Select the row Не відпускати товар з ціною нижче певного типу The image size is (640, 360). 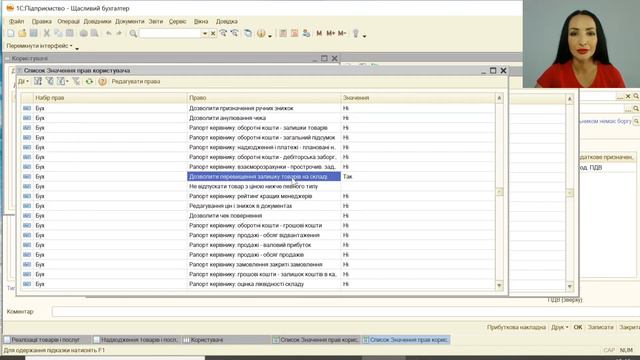click(258, 186)
